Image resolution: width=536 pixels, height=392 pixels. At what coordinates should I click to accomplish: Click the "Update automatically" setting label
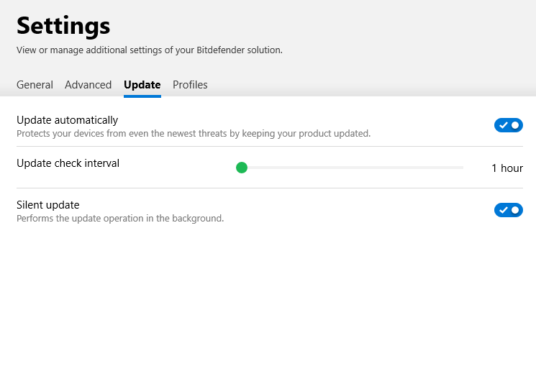(x=67, y=120)
